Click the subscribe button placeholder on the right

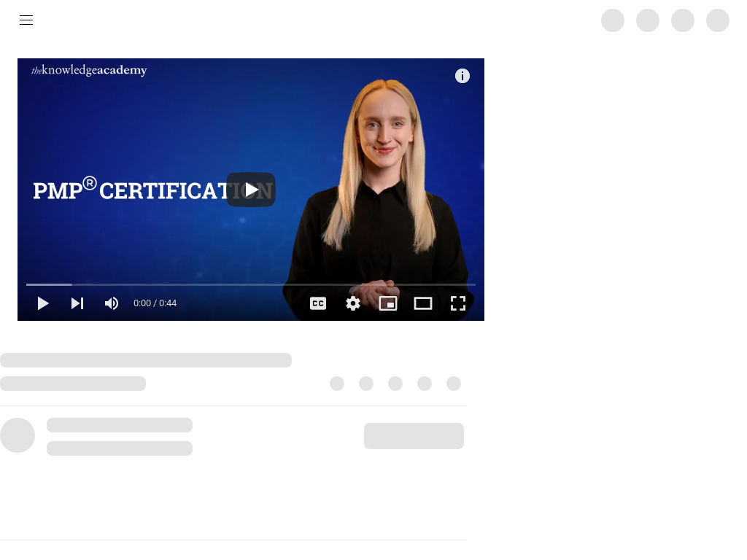[414, 435]
